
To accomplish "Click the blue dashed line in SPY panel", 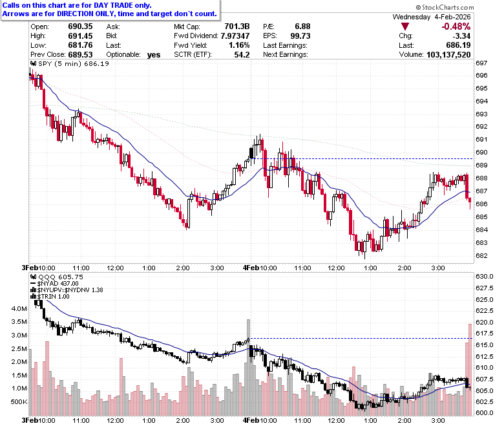I will pos(362,158).
